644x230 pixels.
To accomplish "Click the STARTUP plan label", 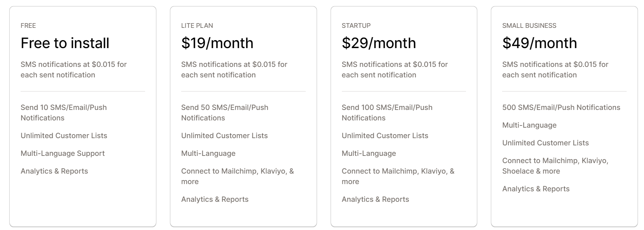I will point(356,26).
